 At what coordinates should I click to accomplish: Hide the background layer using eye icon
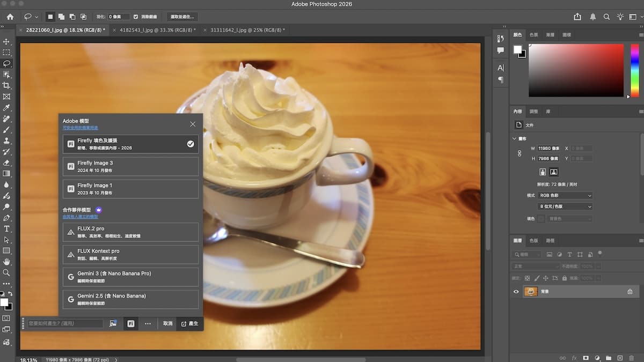tap(516, 292)
